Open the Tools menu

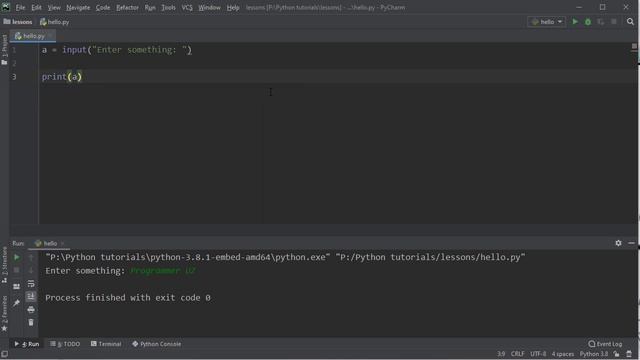pyautogui.click(x=168, y=7)
